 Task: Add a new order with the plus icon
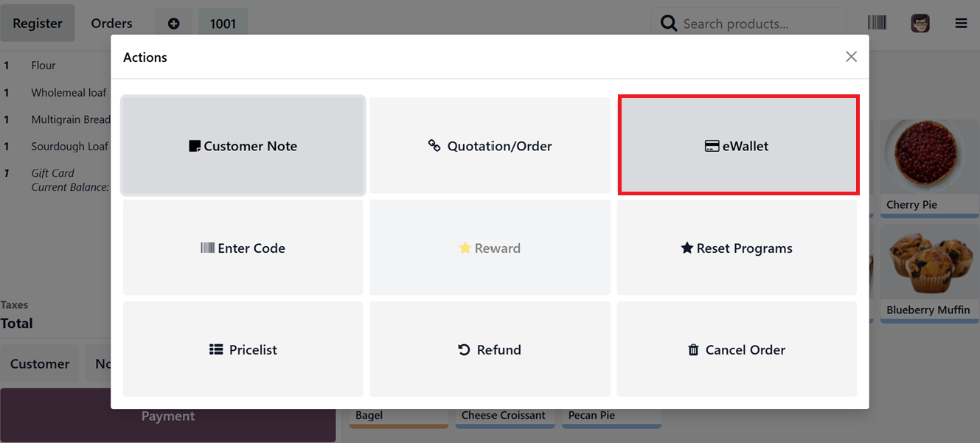coord(173,23)
